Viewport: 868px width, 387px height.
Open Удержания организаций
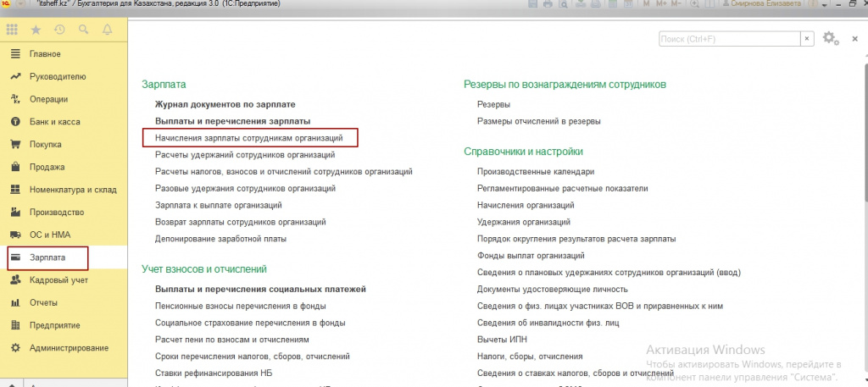[x=524, y=222]
